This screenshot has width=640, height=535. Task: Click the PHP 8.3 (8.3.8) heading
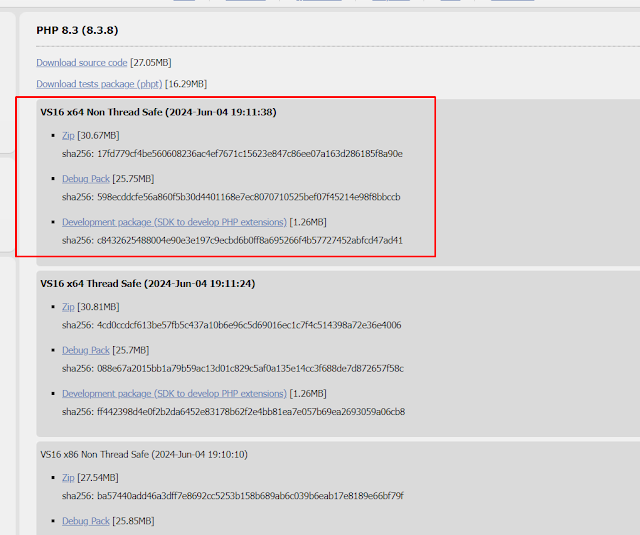click(x=77, y=31)
